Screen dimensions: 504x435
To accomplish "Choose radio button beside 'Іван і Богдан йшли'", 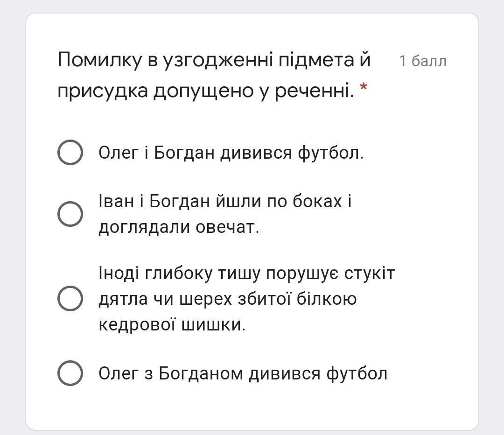I will pyautogui.click(x=70, y=214).
